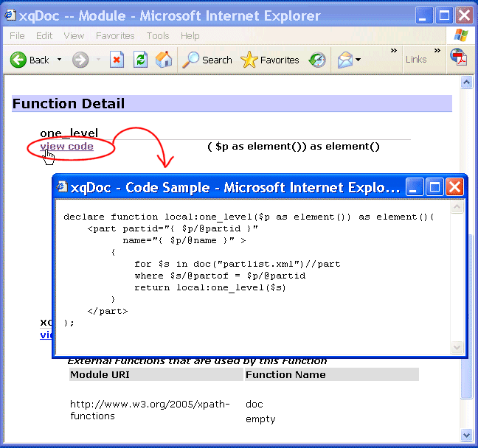Open the Search pane in toolbar
Viewport: 478px width, 448px height.
207,60
